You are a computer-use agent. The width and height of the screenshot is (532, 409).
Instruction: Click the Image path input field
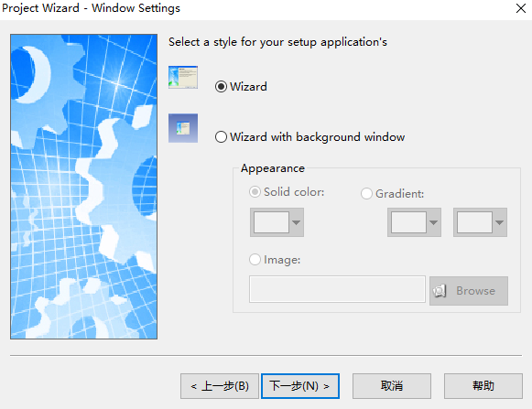[x=337, y=289]
